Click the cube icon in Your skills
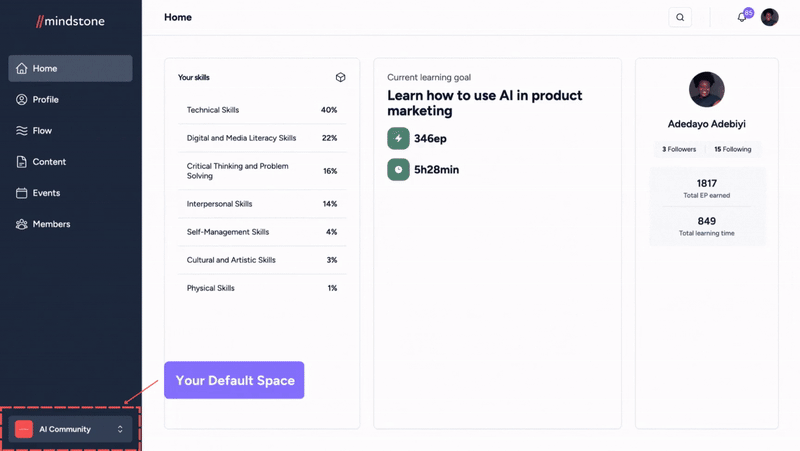Screen dimensions: 800x451 tap(340, 77)
